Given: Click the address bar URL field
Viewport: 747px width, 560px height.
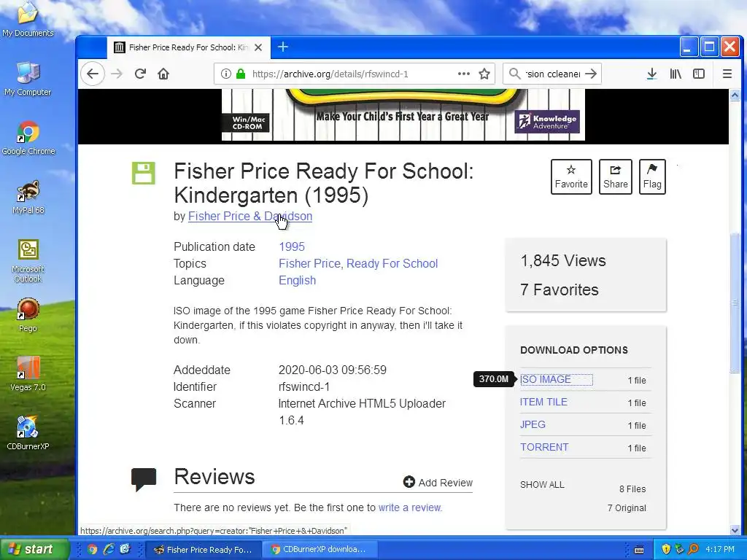Looking at the screenshot, I should point(355,74).
